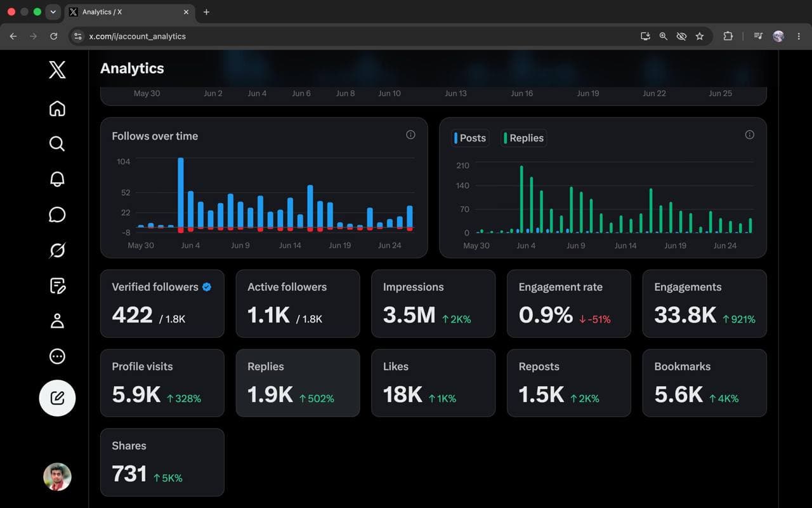Go back with the browser back arrow
812x508 pixels.
[13, 36]
